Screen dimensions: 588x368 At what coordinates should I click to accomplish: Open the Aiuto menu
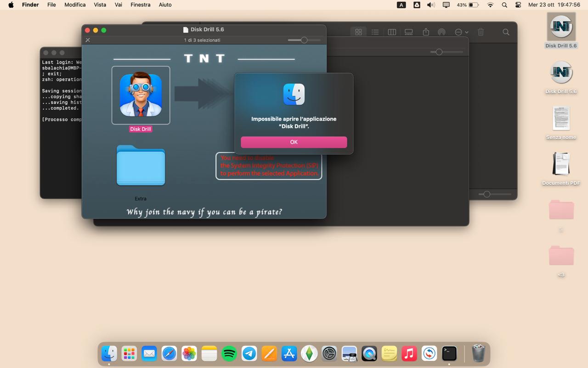pos(165,5)
